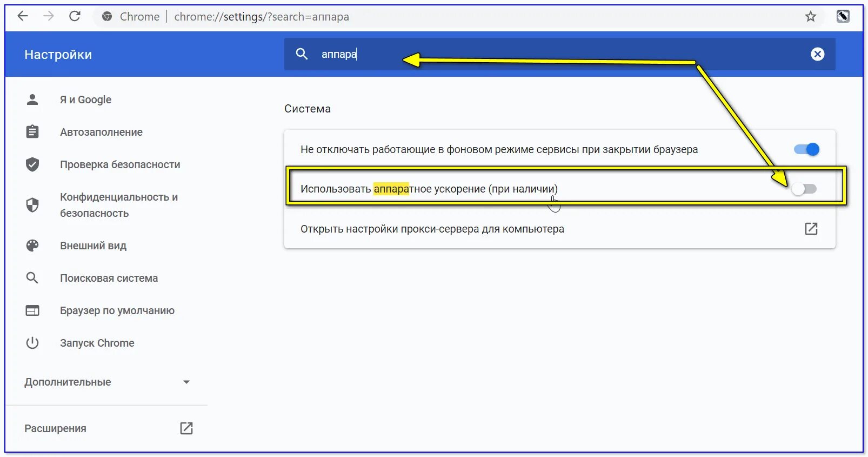The width and height of the screenshot is (868, 457).
Task: Click the Дополнительные label in sidebar
Action: pos(68,382)
